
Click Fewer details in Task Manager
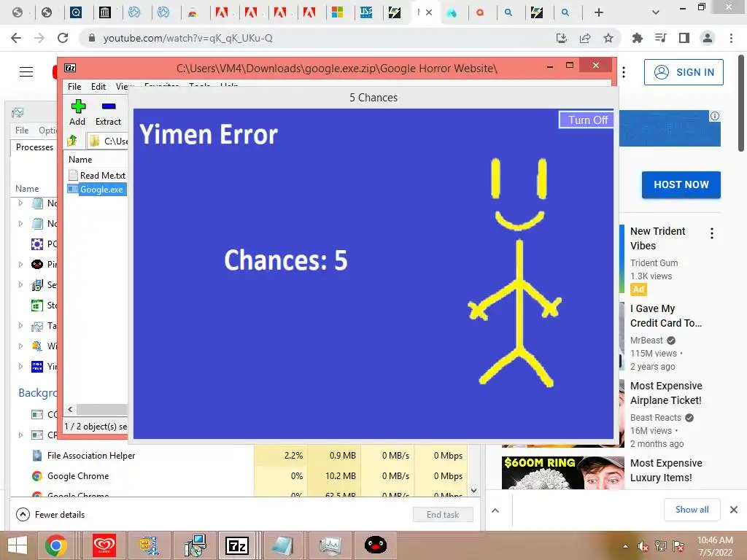[50, 515]
